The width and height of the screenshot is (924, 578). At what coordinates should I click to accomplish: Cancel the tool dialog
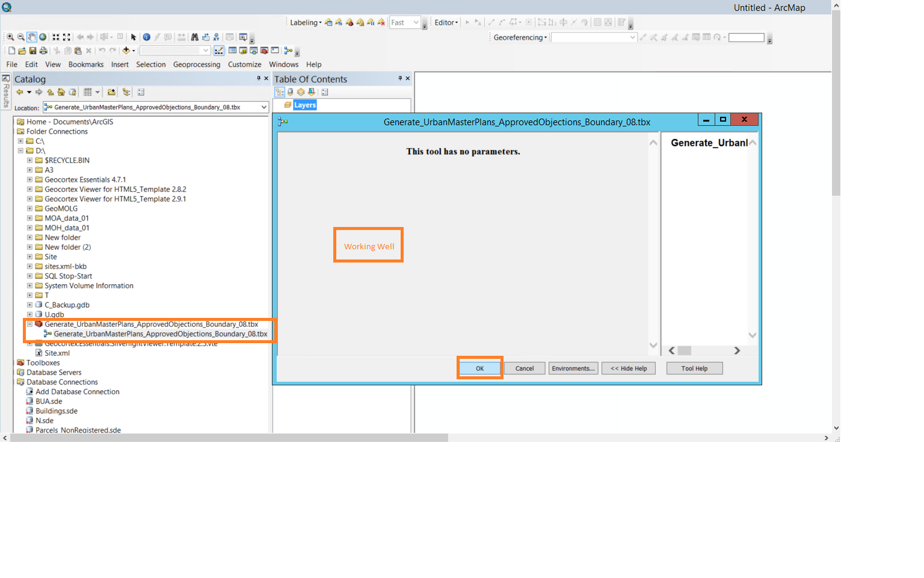coord(525,368)
